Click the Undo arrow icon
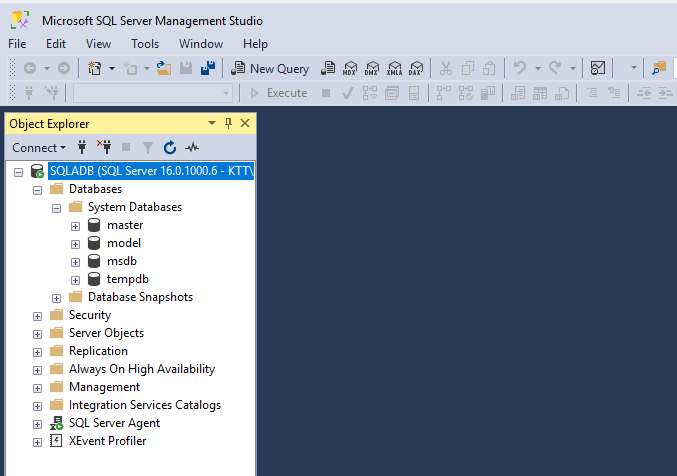The height and width of the screenshot is (476, 677). point(520,68)
